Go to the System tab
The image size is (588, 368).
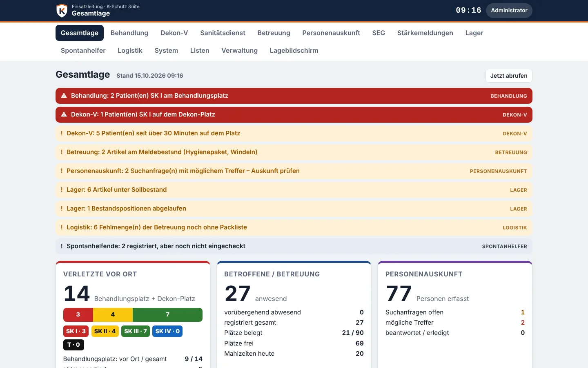click(166, 51)
